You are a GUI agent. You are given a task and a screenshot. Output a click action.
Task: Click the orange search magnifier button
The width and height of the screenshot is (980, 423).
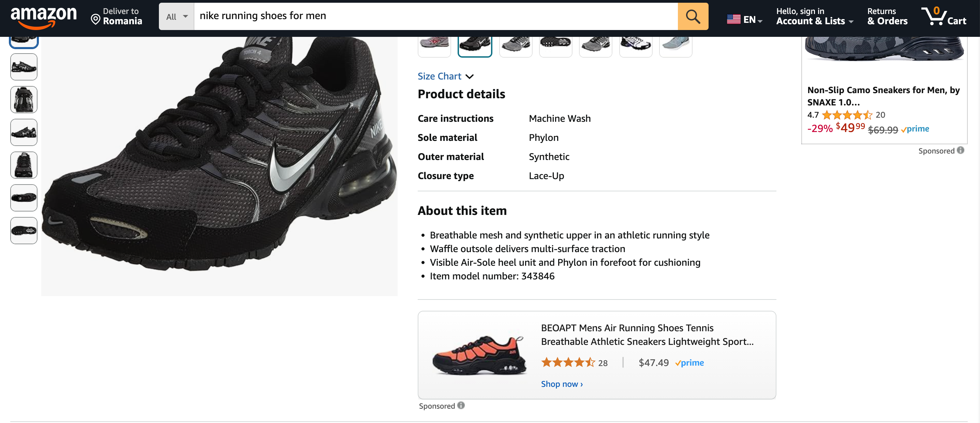click(x=693, y=16)
